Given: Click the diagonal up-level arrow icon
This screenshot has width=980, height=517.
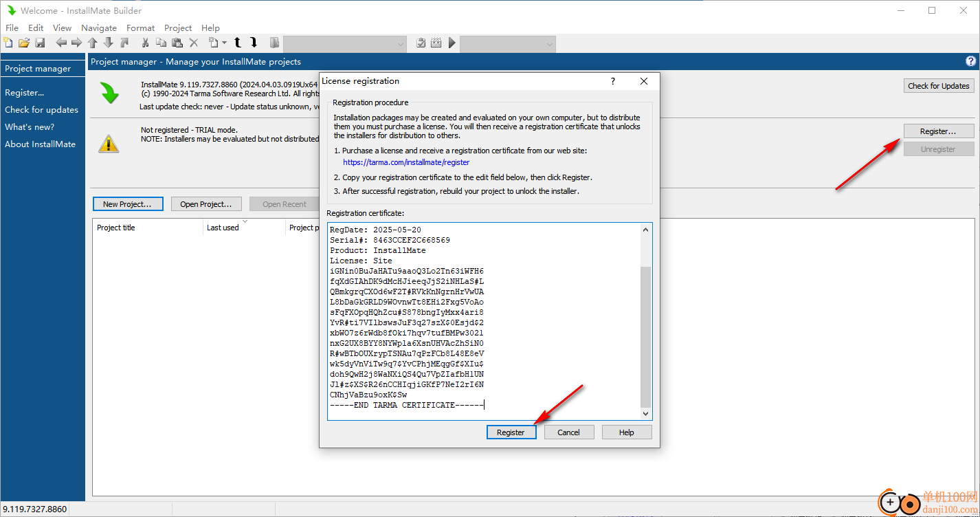Looking at the screenshot, I should [x=124, y=43].
